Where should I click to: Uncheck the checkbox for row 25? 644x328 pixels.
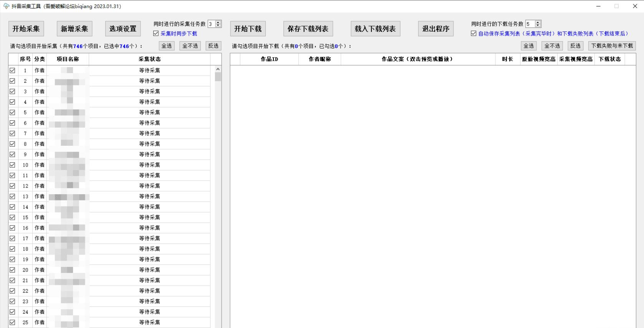(13, 323)
